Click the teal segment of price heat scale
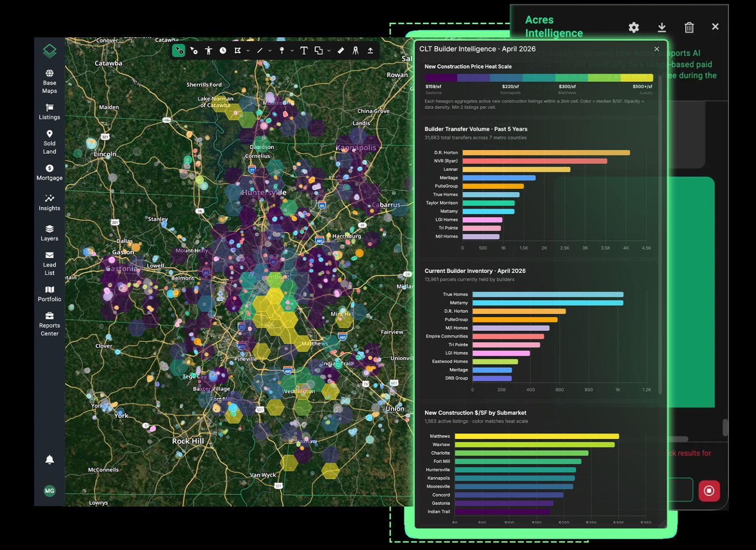The image size is (756, 550). (539, 78)
